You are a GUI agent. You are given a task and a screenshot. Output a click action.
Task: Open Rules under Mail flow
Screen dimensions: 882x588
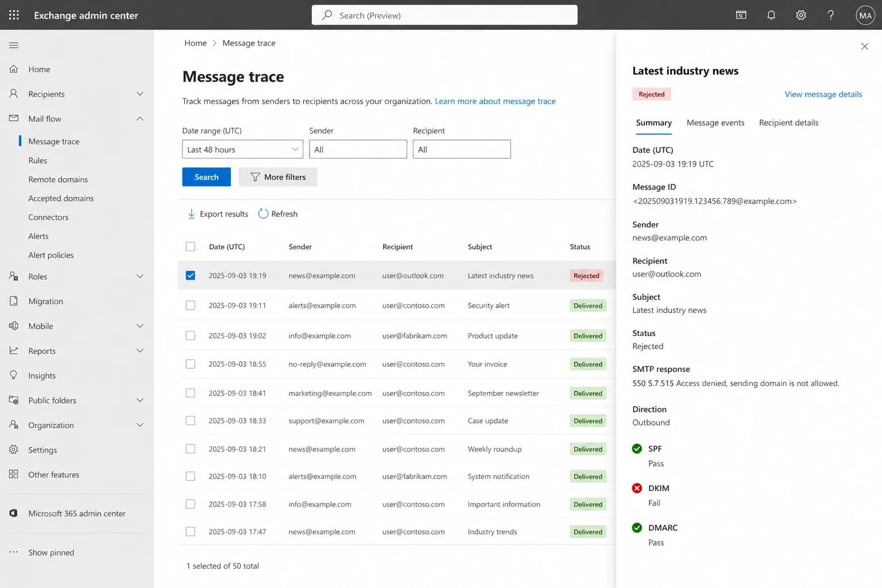click(38, 160)
